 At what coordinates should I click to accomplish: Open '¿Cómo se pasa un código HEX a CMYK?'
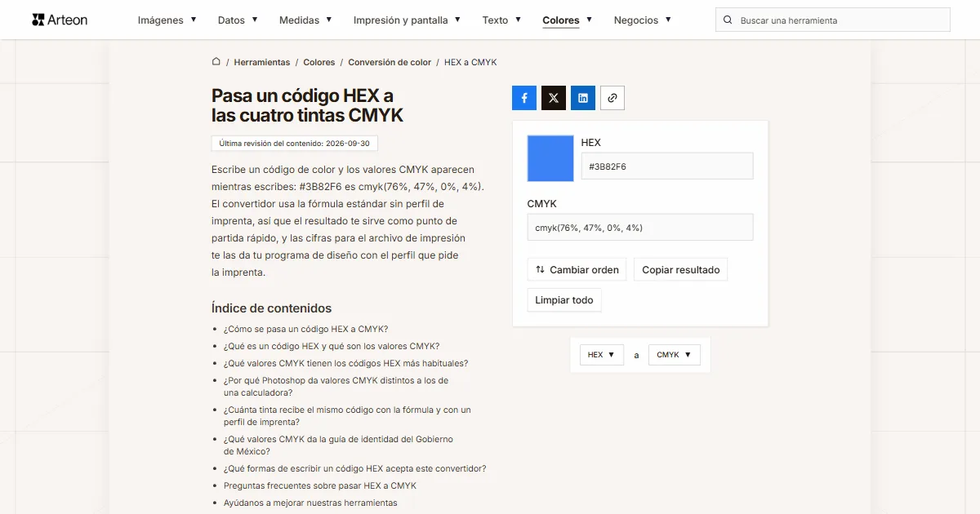pyautogui.click(x=305, y=329)
